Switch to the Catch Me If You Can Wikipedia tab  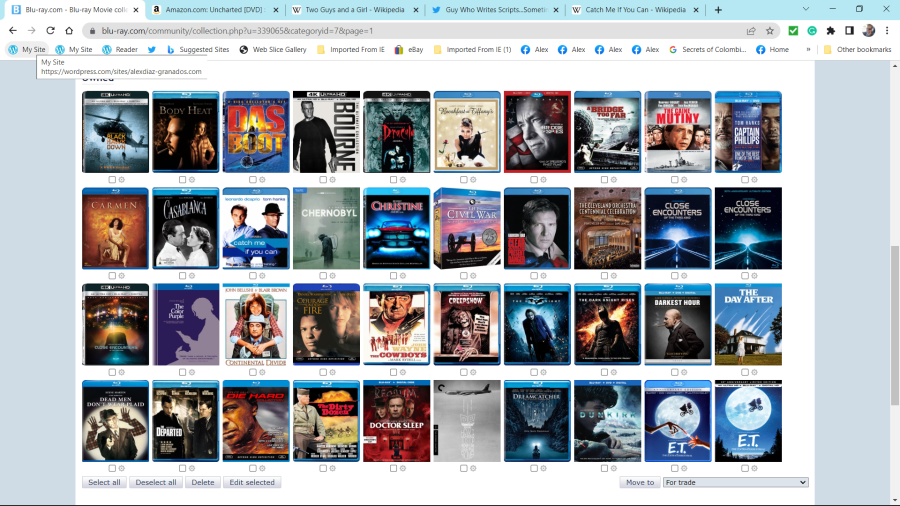tap(628, 10)
